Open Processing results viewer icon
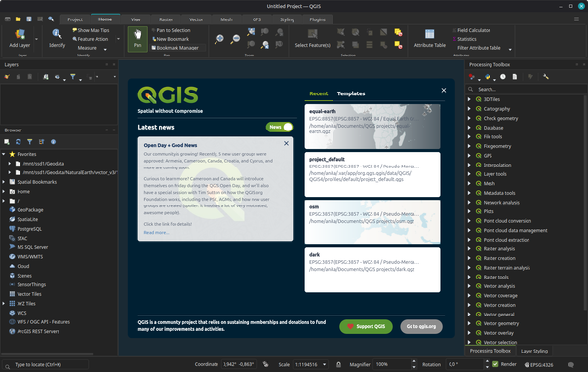 click(515, 76)
